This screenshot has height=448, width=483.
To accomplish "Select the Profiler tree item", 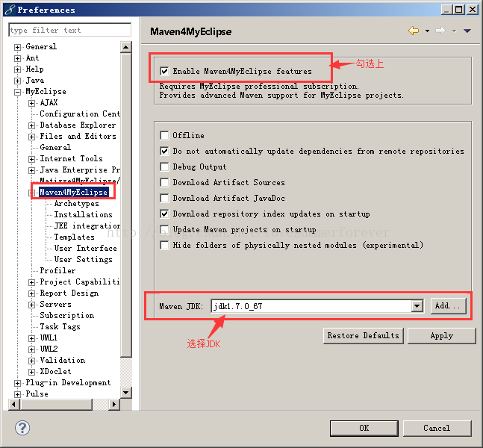I will [57, 270].
